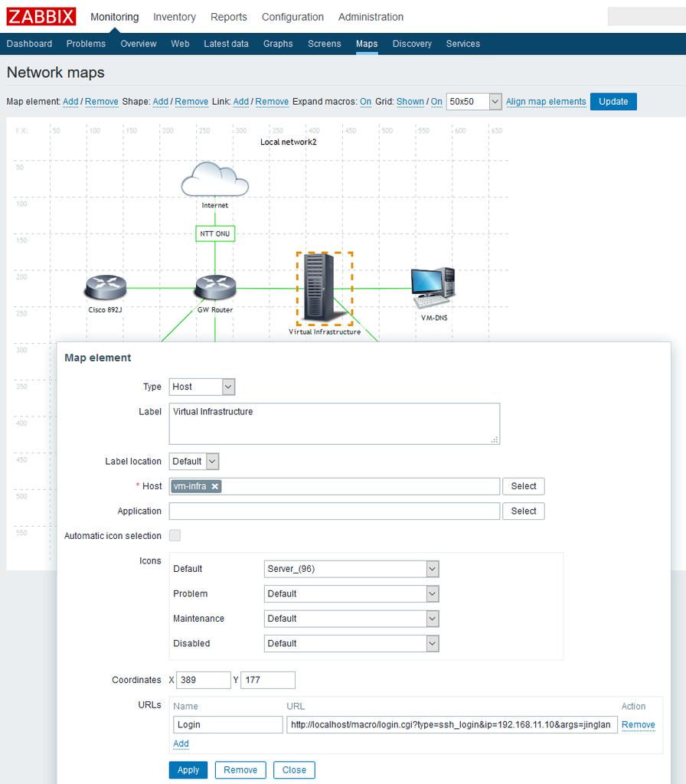Expand the Label location dropdown
The image size is (686, 784).
coord(194,462)
